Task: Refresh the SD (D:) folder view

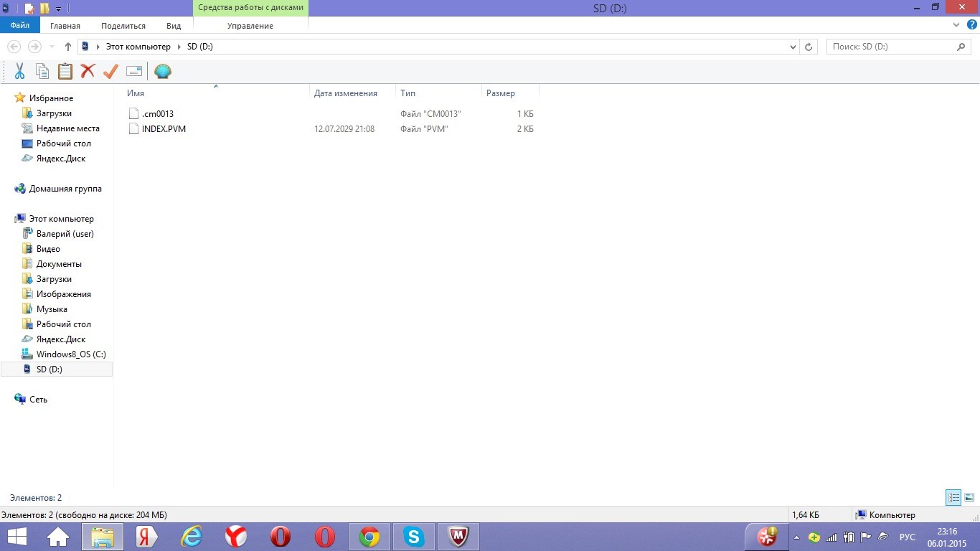Action: [x=809, y=47]
